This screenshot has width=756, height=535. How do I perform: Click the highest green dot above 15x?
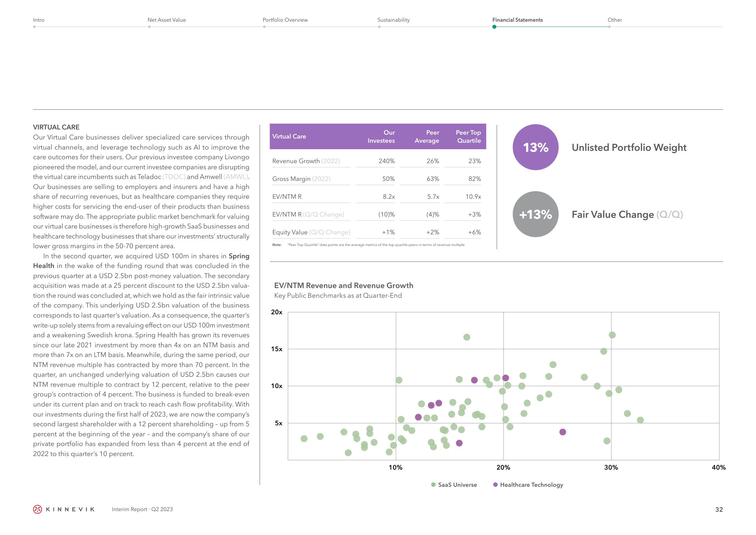(x=612, y=335)
